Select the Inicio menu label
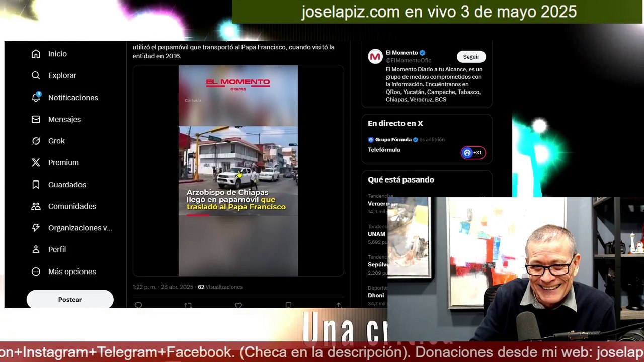This screenshot has height=362, width=644. (x=57, y=54)
